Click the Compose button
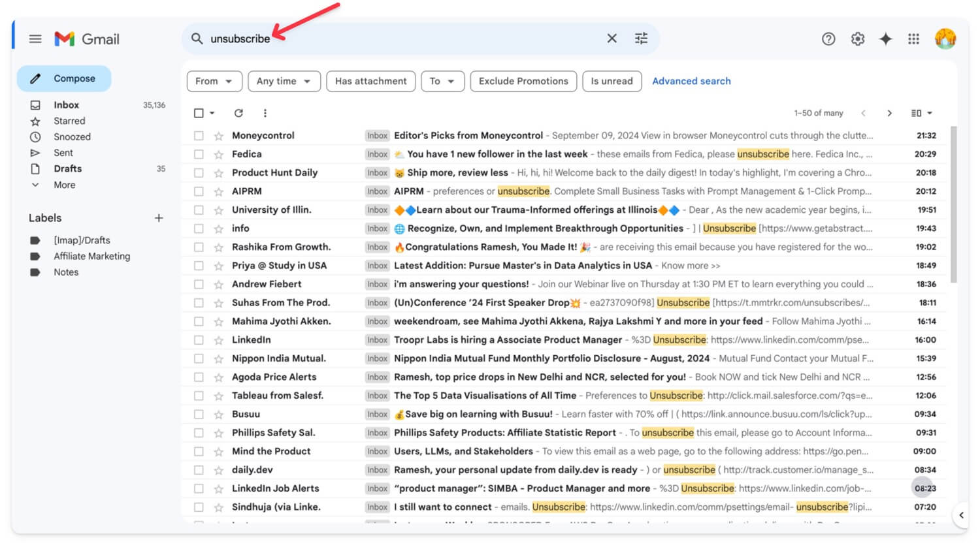Screen dimensions: 980x551 64,78
